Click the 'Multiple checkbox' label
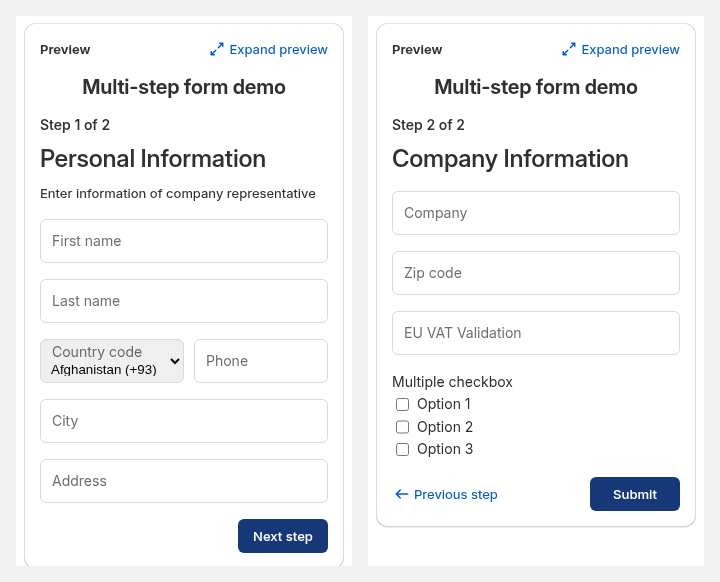The width and height of the screenshot is (720, 582). [452, 382]
